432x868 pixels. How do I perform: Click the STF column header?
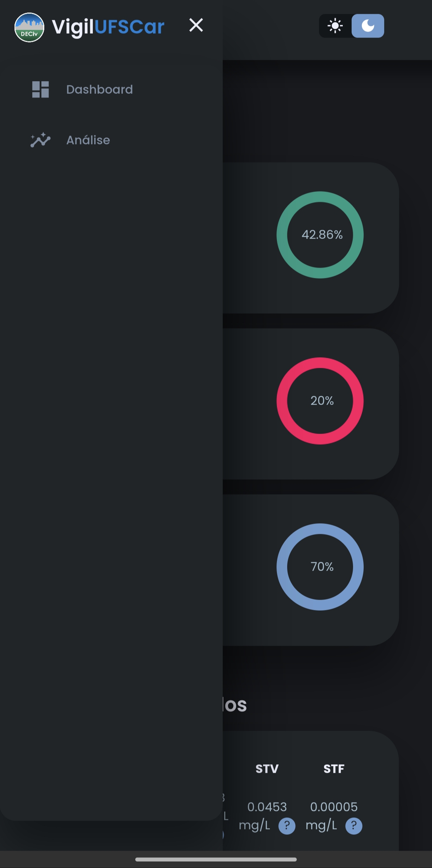(334, 769)
